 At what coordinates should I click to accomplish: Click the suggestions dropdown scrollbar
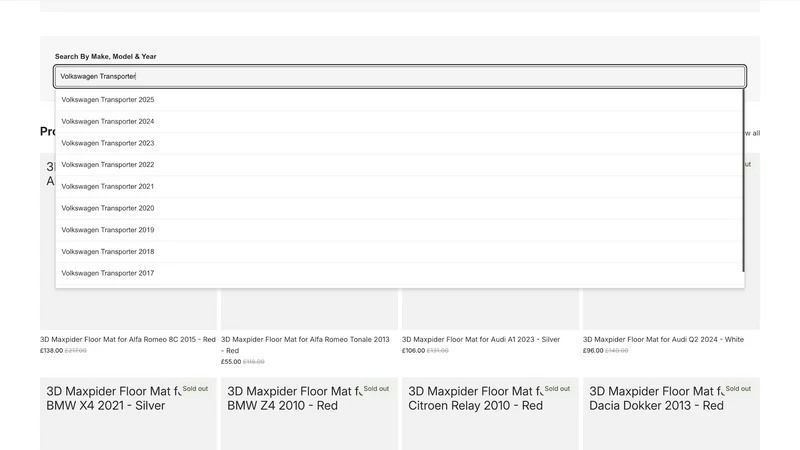pos(743,181)
